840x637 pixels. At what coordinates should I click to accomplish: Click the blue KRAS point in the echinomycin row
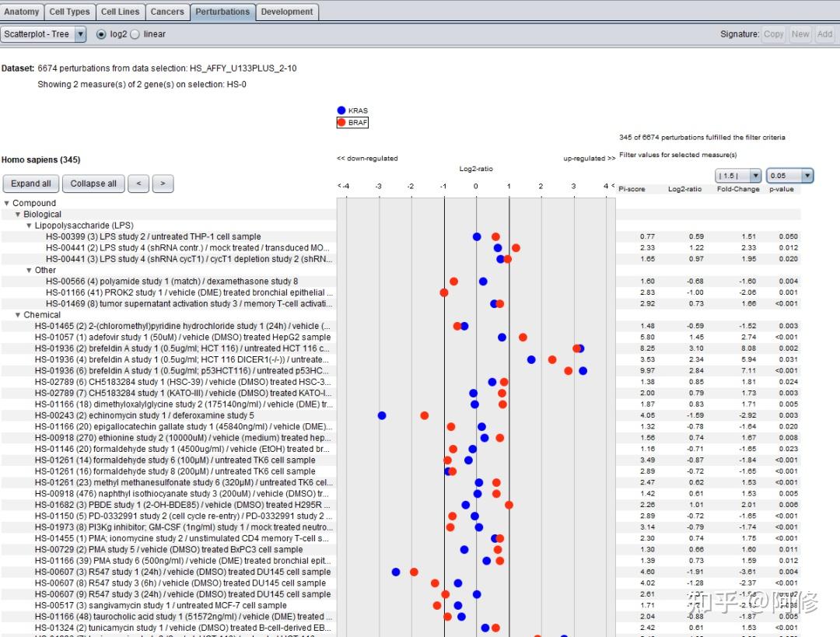(x=382, y=416)
